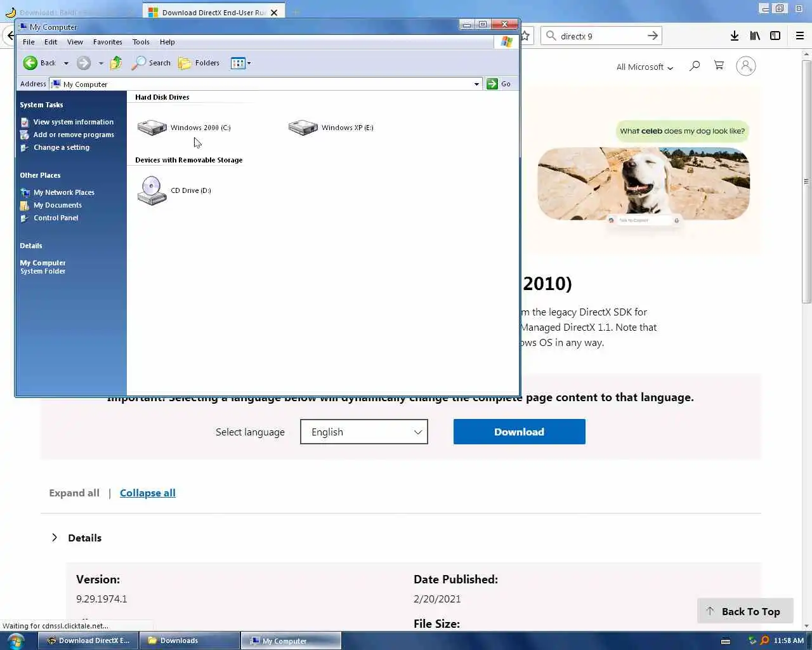Switch to My Computer taskbar button
Image resolution: width=812 pixels, height=650 pixels.
291,640
